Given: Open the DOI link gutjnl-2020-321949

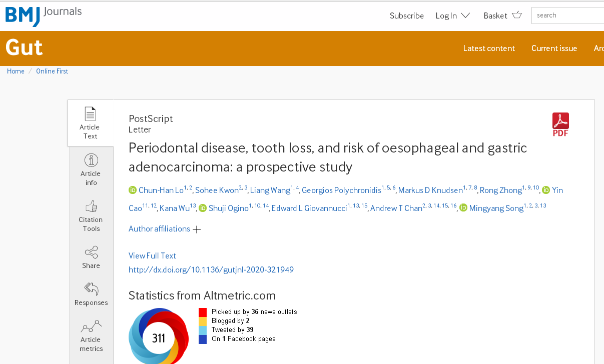Looking at the screenshot, I should tap(211, 269).
